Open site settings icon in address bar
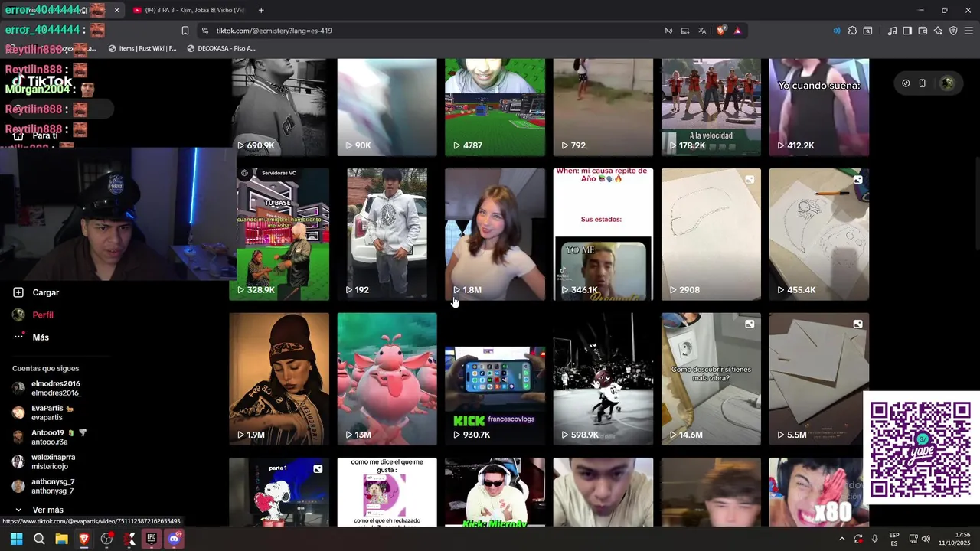Viewport: 980px width, 551px height. click(x=204, y=31)
